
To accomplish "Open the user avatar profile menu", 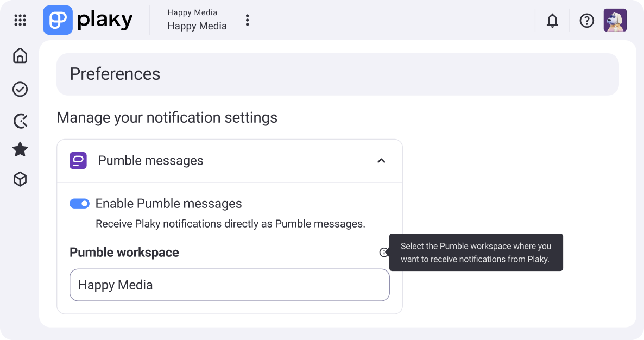I will point(615,20).
